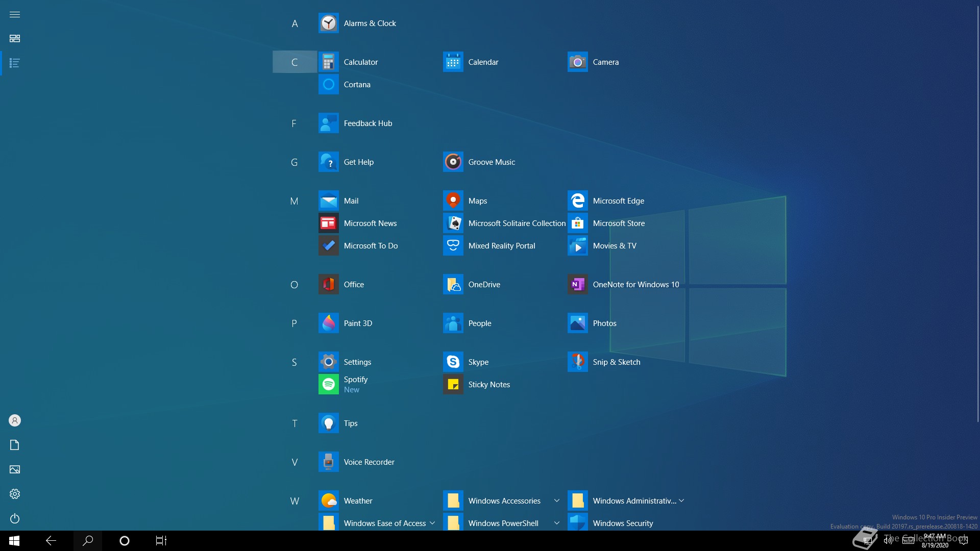The width and height of the screenshot is (980, 551).
Task: Expand the Windows PowerShell folder
Action: 556,523
